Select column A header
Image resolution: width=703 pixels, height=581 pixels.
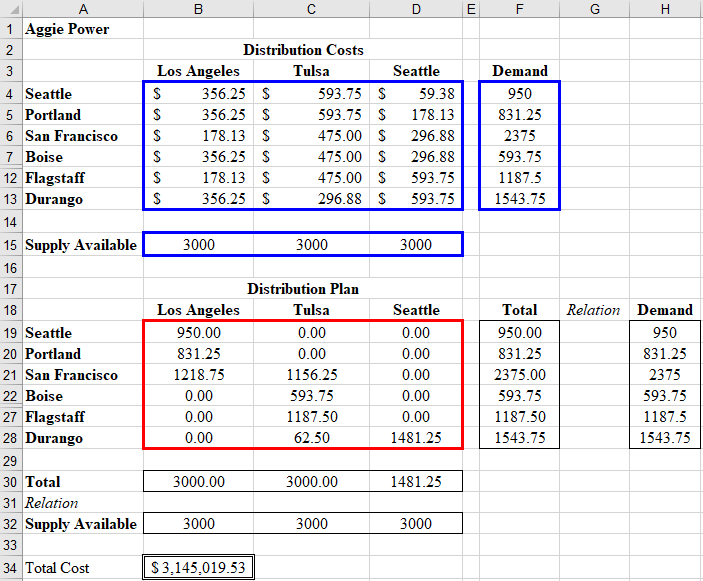(x=83, y=9)
